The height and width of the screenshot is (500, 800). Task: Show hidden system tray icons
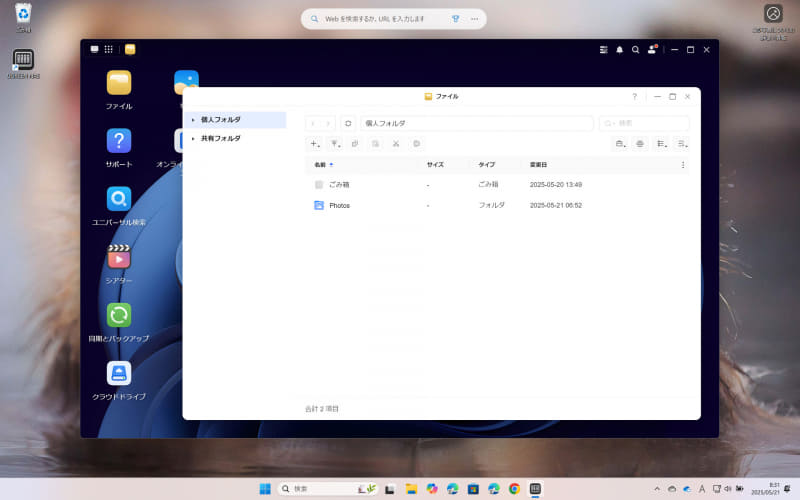click(x=657, y=489)
